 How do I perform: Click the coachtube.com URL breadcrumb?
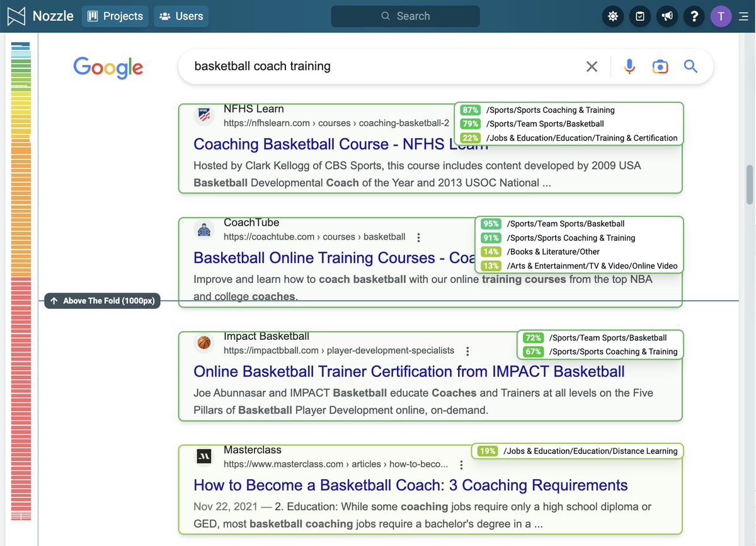click(314, 237)
